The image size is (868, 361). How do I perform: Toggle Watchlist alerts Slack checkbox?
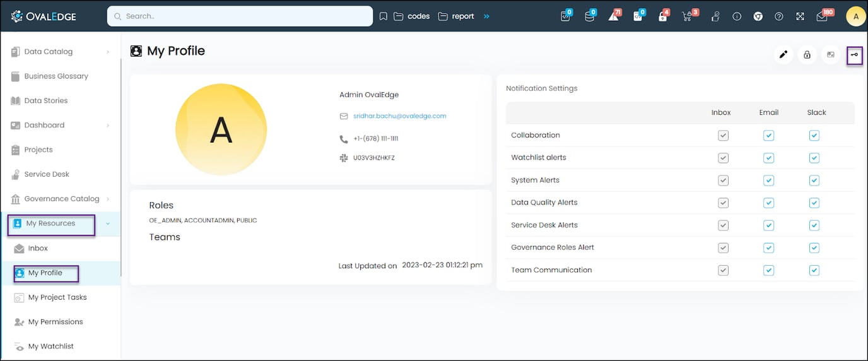coord(814,158)
